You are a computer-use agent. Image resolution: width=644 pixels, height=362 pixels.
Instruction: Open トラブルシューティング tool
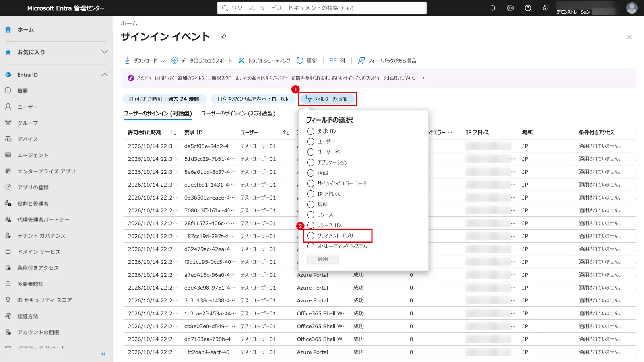click(x=264, y=61)
